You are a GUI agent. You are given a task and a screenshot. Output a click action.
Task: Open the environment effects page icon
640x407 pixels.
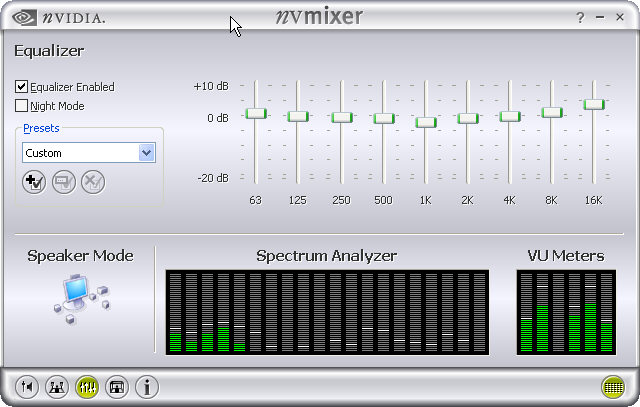(x=117, y=387)
